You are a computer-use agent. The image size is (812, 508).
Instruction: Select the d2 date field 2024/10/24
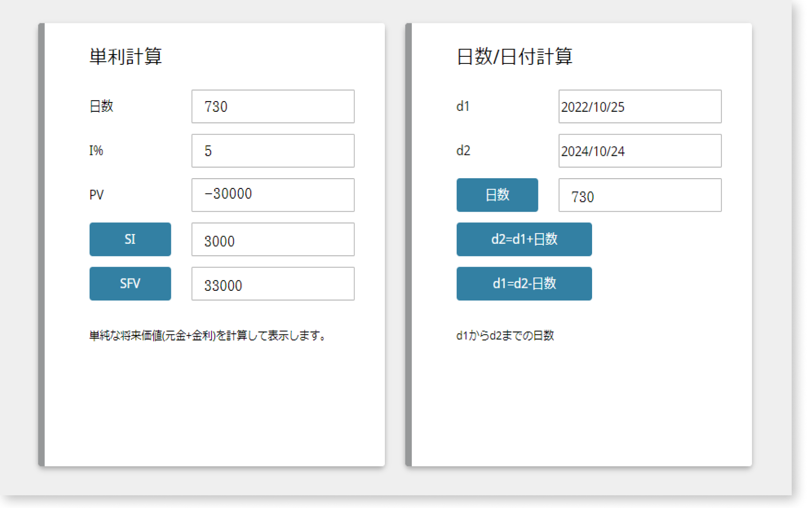click(x=639, y=151)
